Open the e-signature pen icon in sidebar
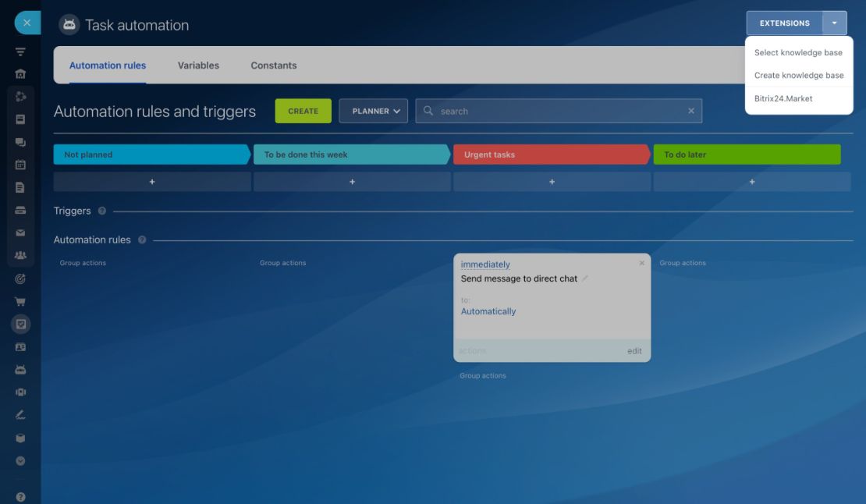Screen dimensions: 866x504 click(x=20, y=415)
